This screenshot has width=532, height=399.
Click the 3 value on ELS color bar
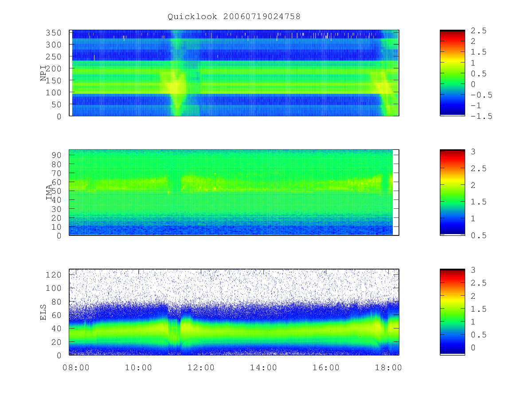pyautogui.click(x=473, y=270)
